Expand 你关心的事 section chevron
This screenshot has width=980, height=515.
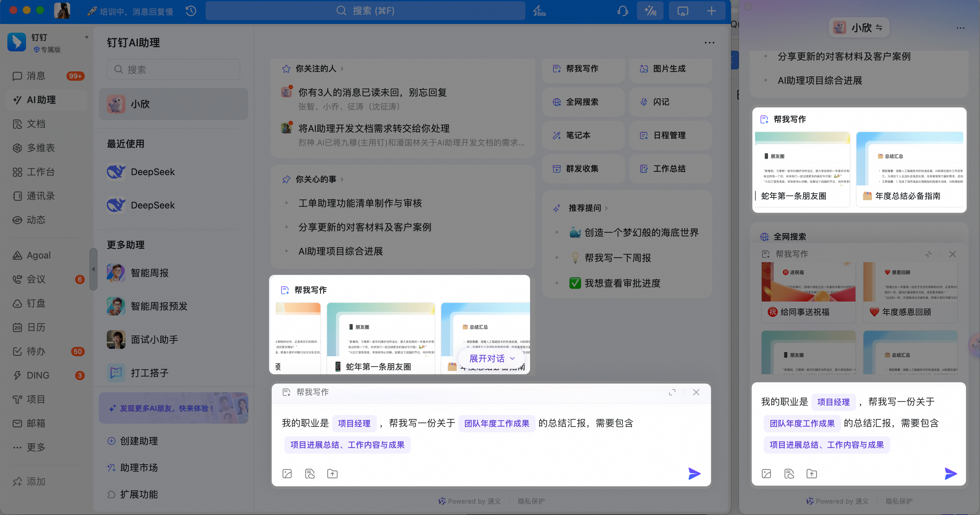342,179
